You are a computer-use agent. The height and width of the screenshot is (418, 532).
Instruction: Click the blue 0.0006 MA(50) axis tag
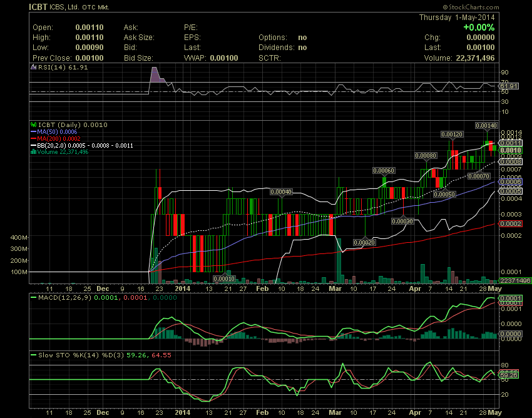511,182
